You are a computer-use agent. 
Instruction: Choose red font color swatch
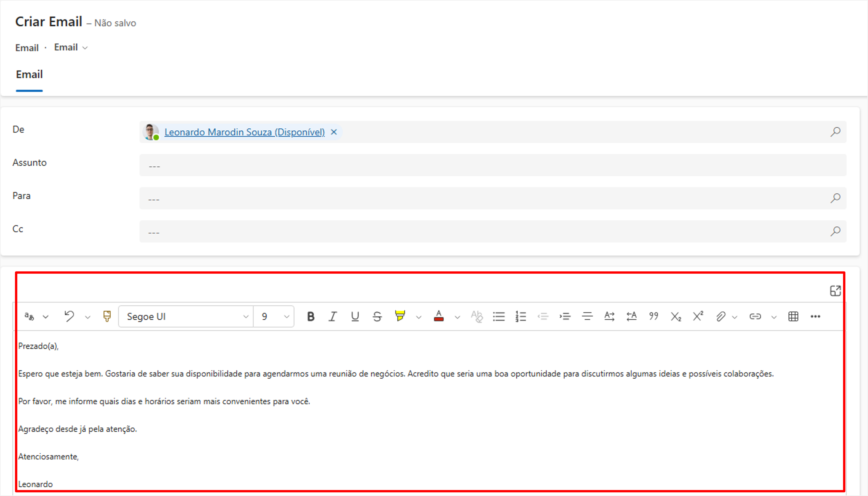439,316
